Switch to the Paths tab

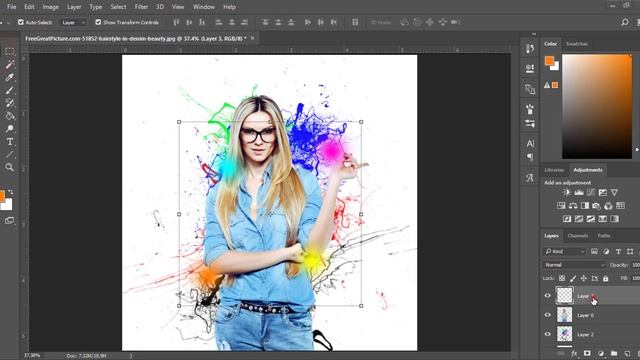pos(604,236)
